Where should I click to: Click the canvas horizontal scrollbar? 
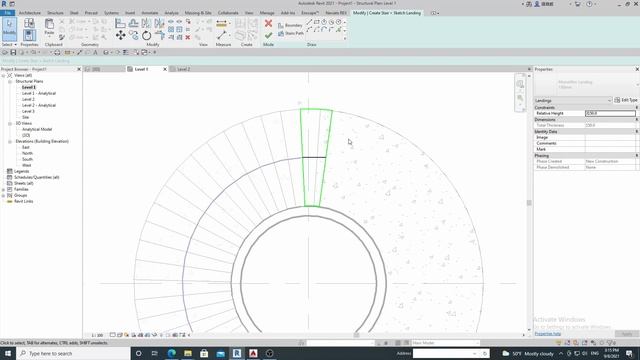pos(356,335)
